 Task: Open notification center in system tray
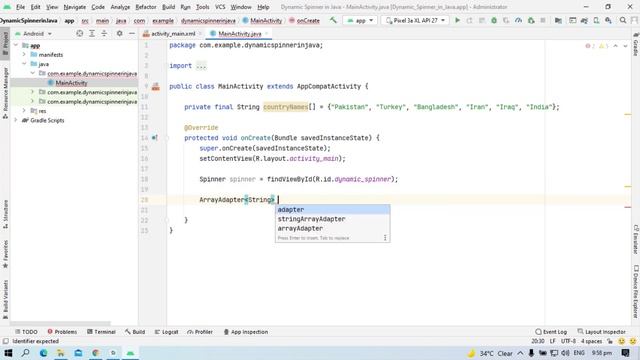625,353
